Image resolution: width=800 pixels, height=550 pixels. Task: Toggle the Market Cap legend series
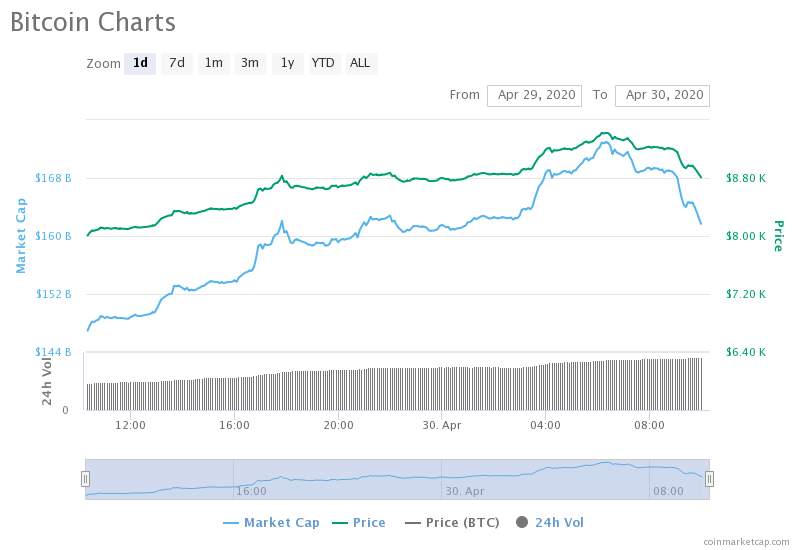coord(271,522)
